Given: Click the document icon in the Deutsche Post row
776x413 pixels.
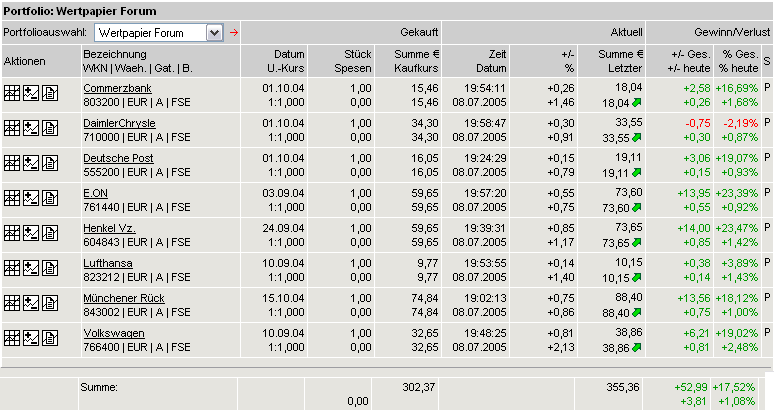Looking at the screenshot, I should tap(48, 164).
